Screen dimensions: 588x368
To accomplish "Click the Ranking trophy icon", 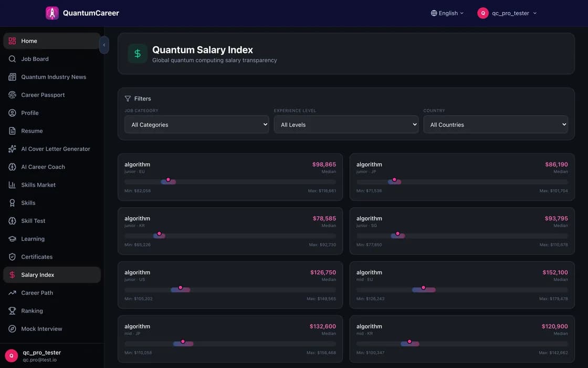I will click(13, 311).
